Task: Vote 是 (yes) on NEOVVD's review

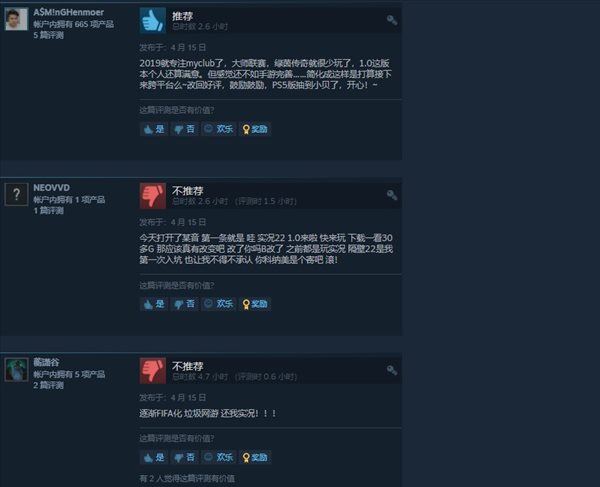Action: pos(154,304)
